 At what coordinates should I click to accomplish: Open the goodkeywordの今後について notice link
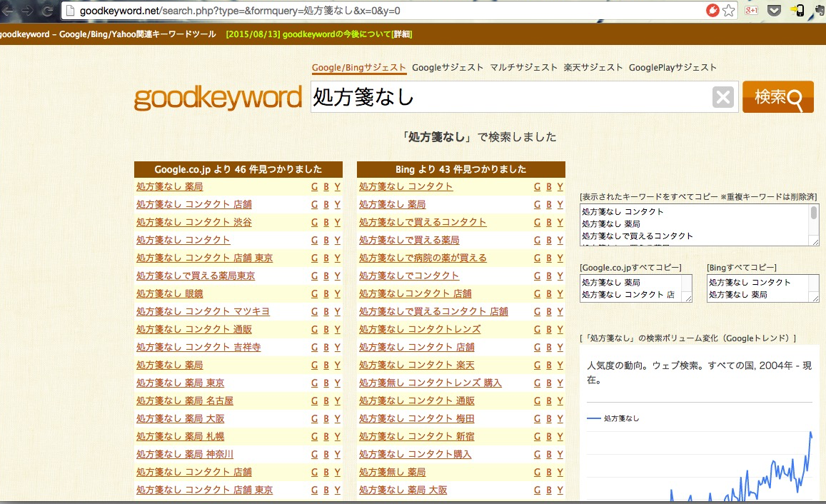[319, 34]
